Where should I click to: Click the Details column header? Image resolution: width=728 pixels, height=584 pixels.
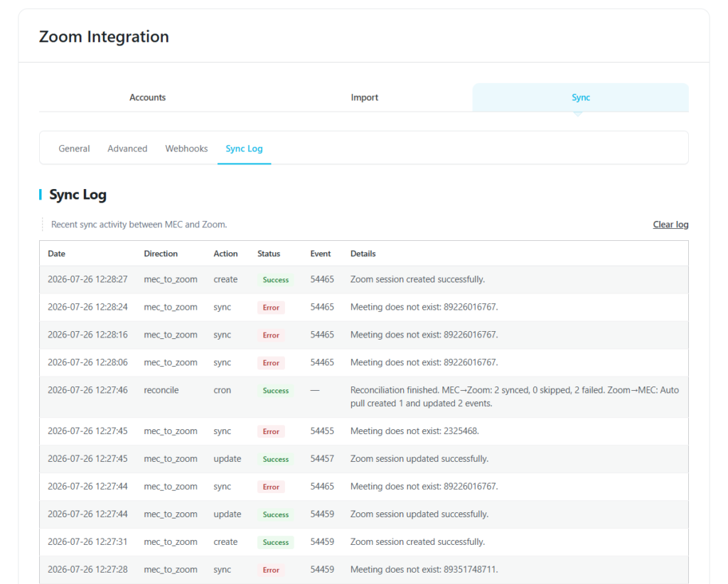click(363, 254)
